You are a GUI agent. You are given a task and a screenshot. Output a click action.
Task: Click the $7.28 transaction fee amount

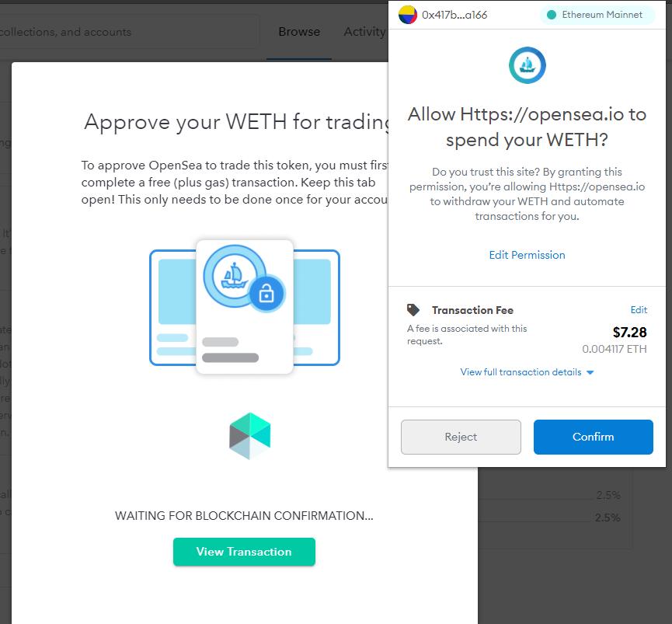point(629,332)
